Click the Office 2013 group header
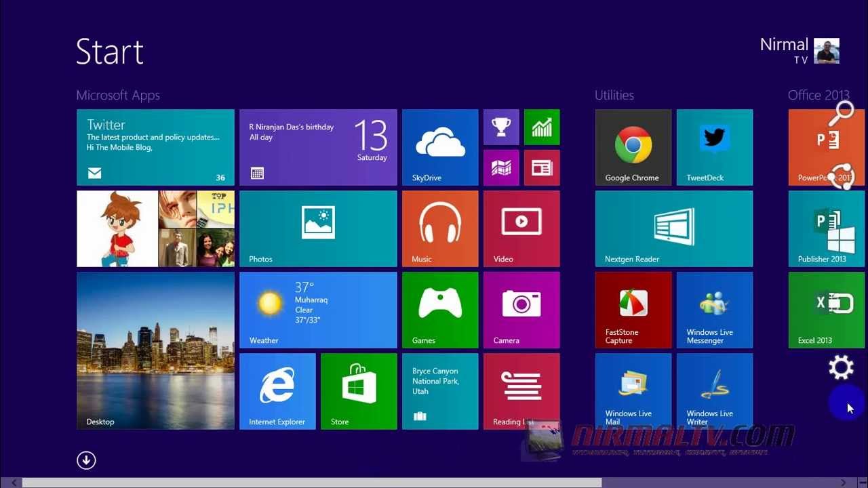 click(818, 96)
